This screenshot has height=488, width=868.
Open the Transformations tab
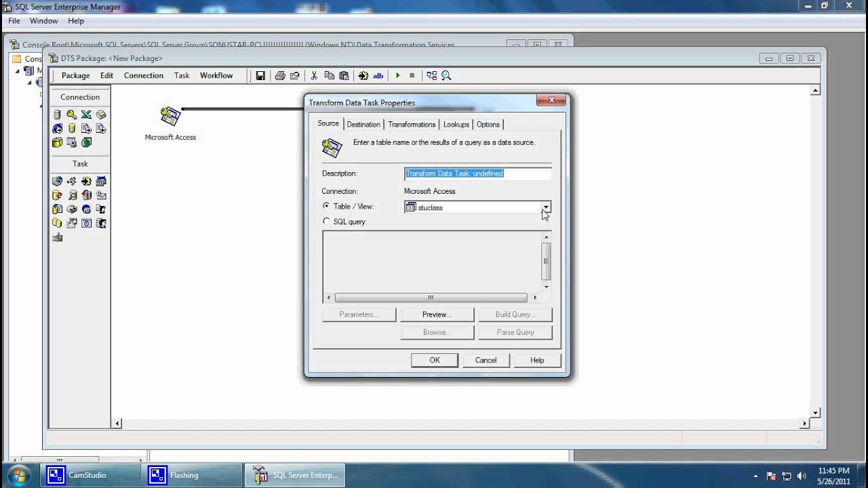[412, 124]
